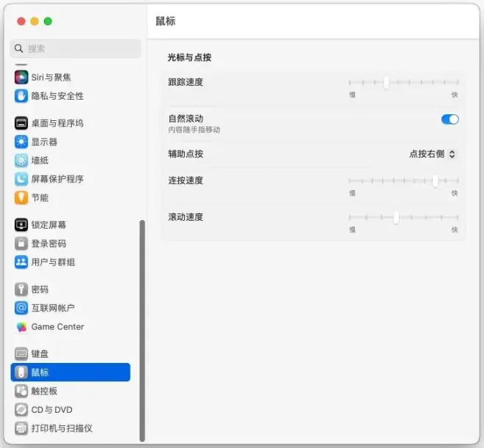
Task: Open the 互联网帐户 @ icon
Action: (x=21, y=308)
